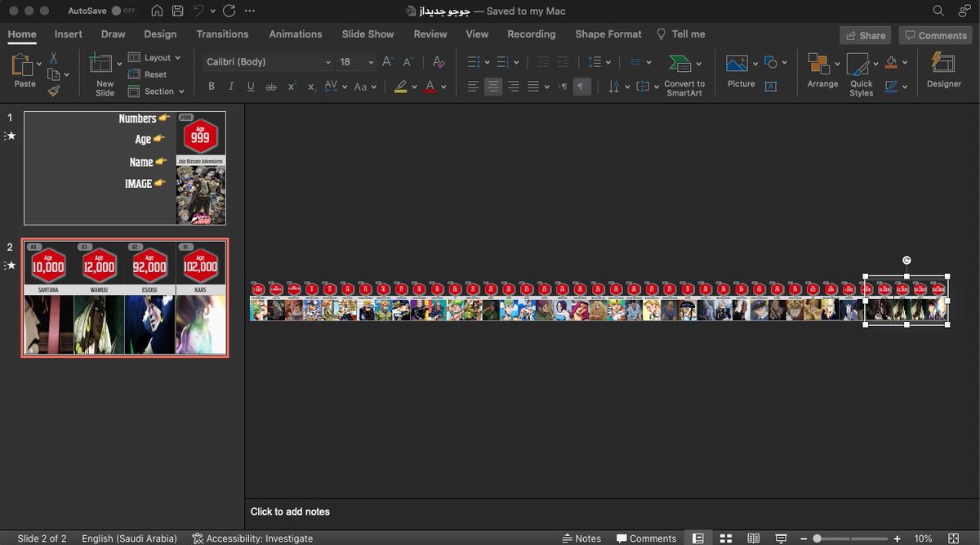Screen dimensions: 980x545
Task: Toggle subscript formatting
Action: [x=311, y=87]
